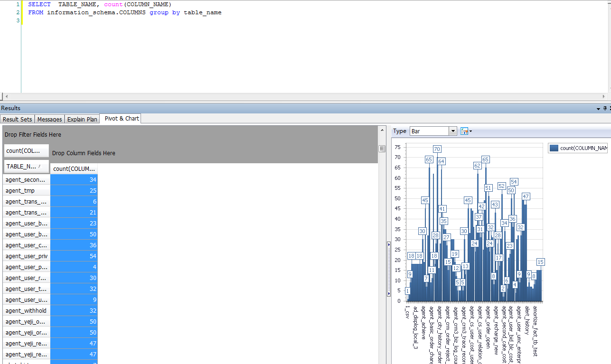Click the agent_user_u... count cell 9
The height and width of the screenshot is (364, 611).
pyautogui.click(x=74, y=300)
